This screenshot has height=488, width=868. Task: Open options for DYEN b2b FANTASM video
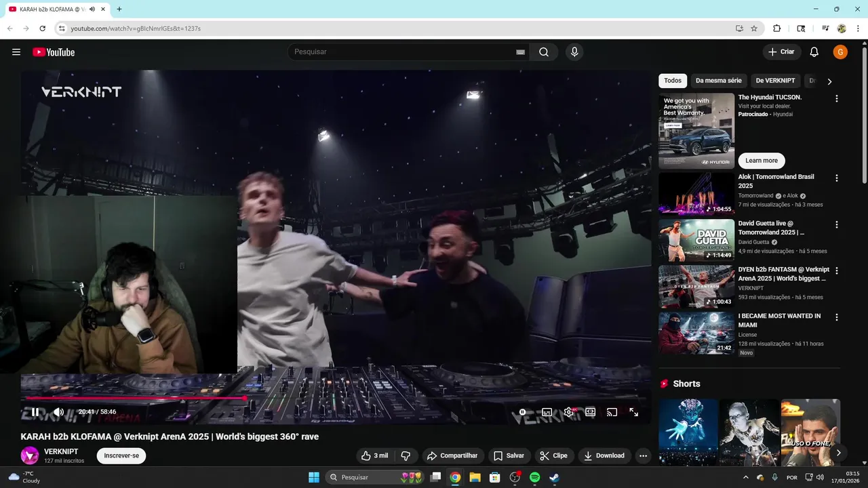coord(836,270)
